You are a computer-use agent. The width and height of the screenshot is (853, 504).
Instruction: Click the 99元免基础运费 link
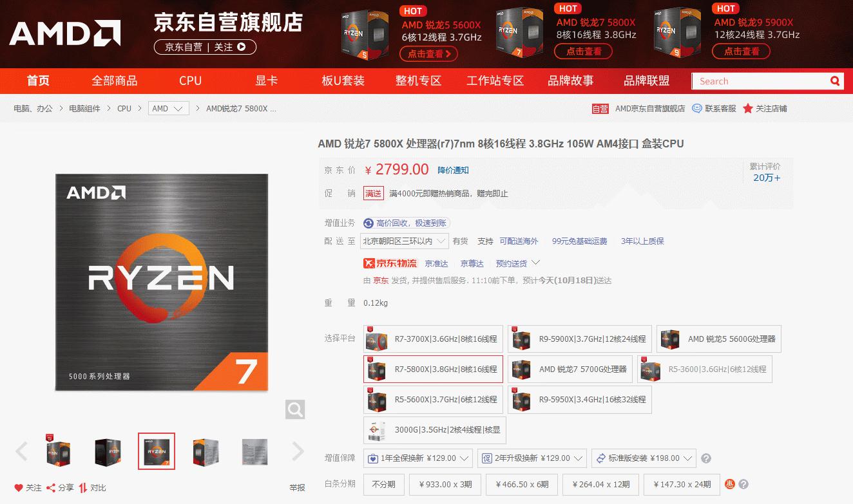click(x=580, y=241)
